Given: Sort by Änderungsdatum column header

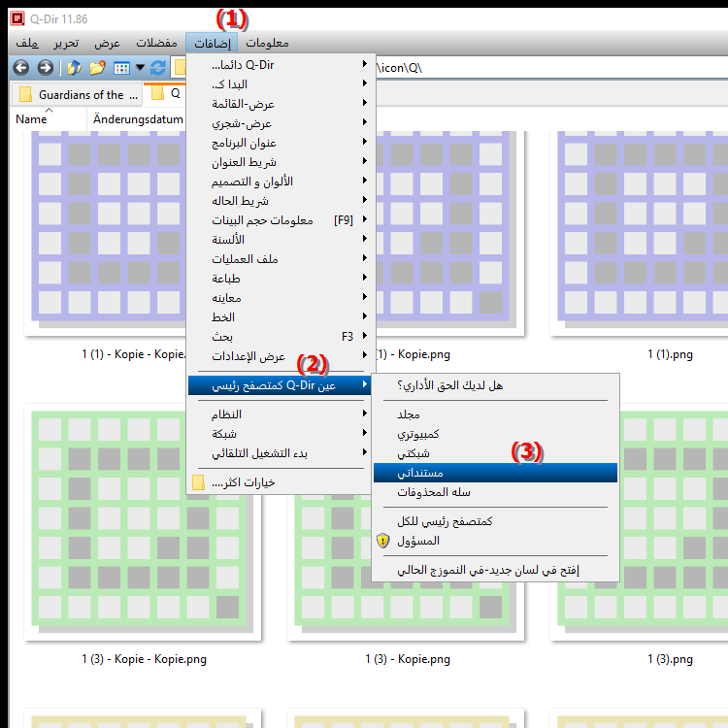Looking at the screenshot, I should tap(138, 118).
